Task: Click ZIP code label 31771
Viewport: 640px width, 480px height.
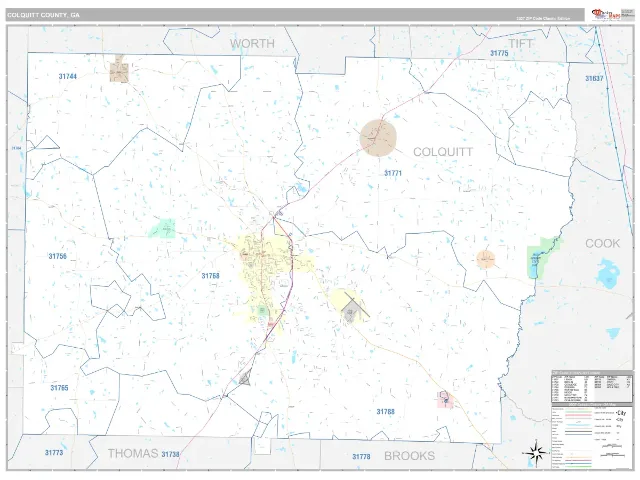Action: click(x=393, y=173)
